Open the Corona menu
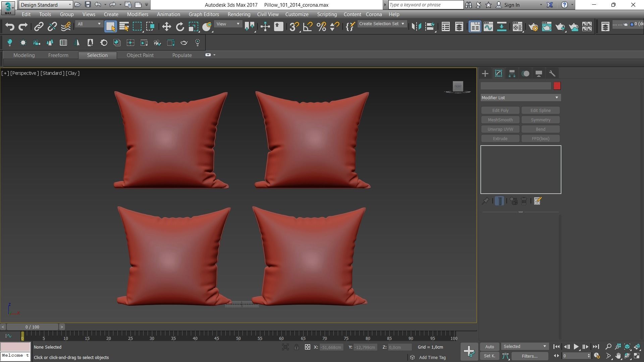This screenshot has height=362, width=644. tap(374, 14)
